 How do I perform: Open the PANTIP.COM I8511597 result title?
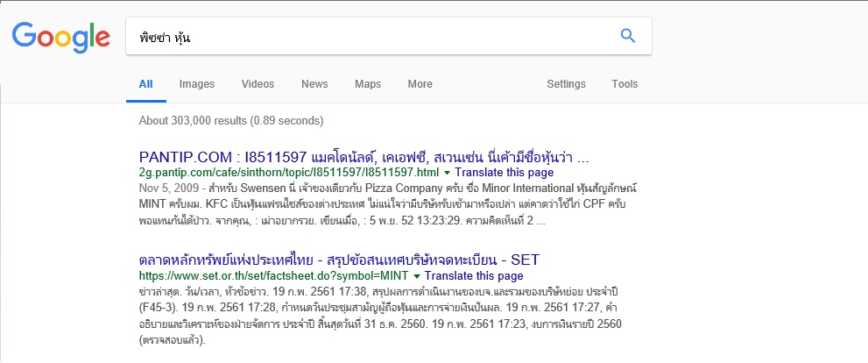[363, 157]
